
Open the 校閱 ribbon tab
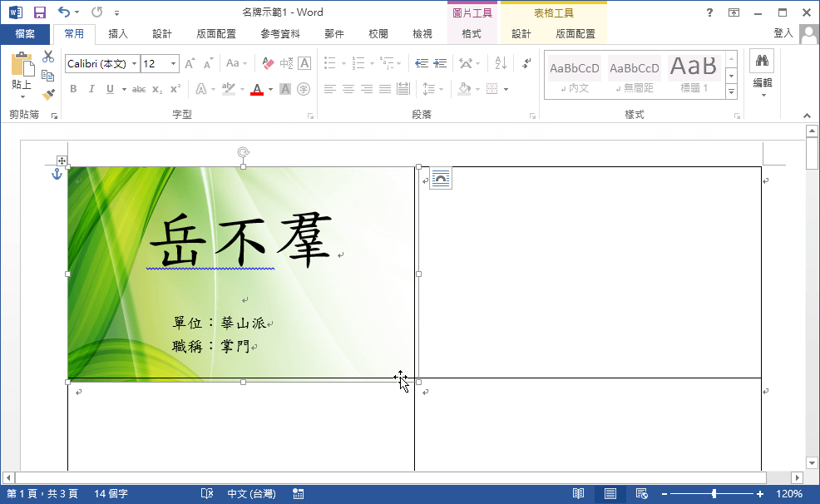[378, 33]
